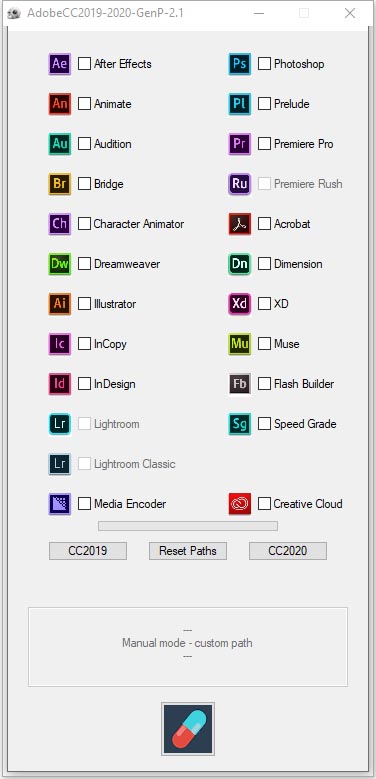This screenshot has height=779, width=376.
Task: Click the Bridge Br icon
Action: 60,184
